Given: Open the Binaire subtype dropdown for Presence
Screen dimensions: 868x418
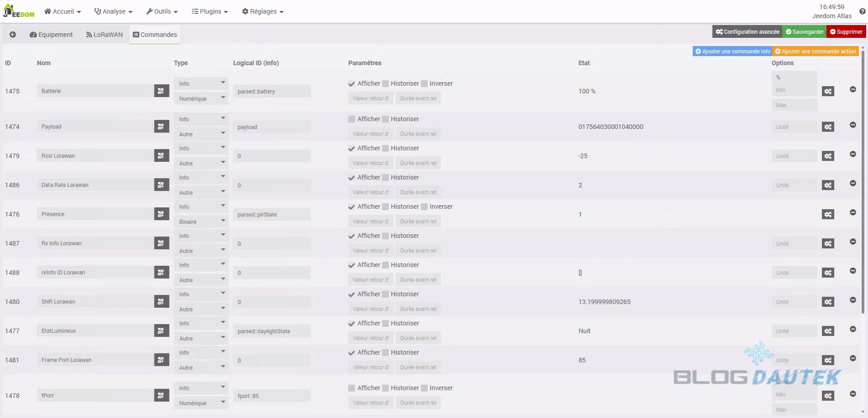Looking at the screenshot, I should pyautogui.click(x=201, y=222).
